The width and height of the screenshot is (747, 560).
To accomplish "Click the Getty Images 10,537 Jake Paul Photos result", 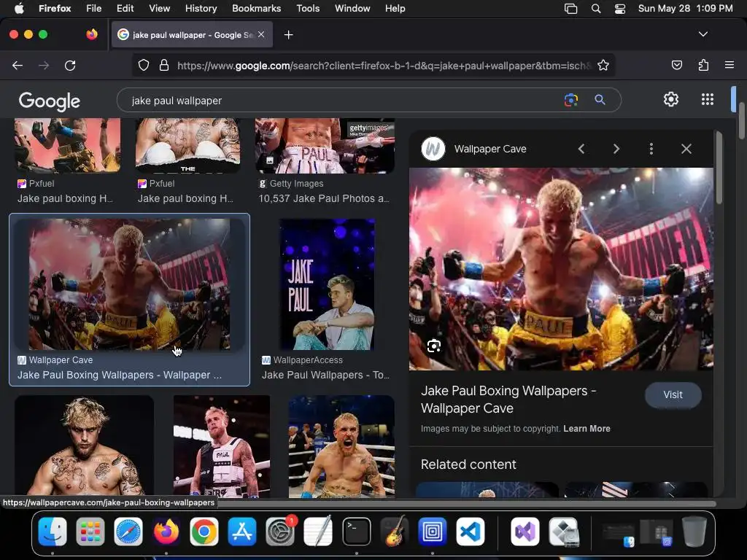I will tap(324, 198).
